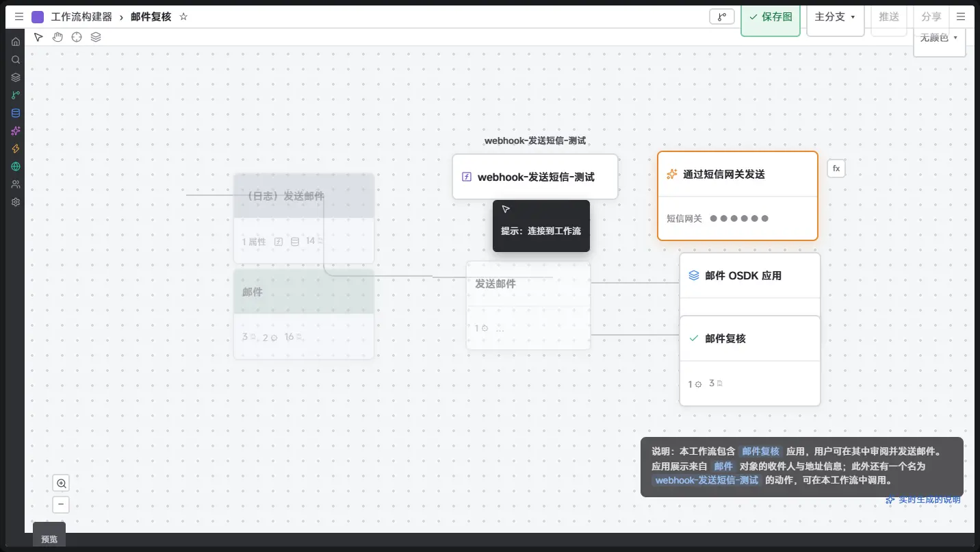The image size is (980, 552).
Task: Select the faded （日志）发送邮件 node
Action: 304,218
